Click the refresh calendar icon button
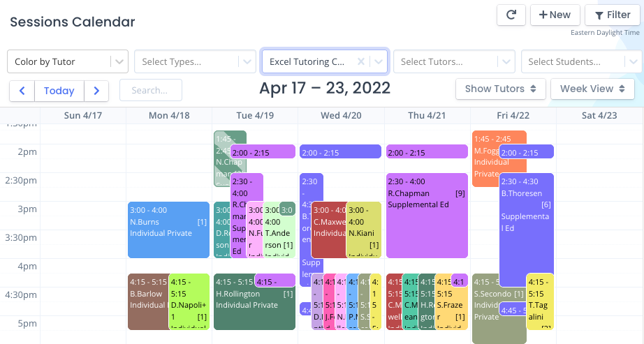Screen dimensions: 644x344 tap(511, 15)
